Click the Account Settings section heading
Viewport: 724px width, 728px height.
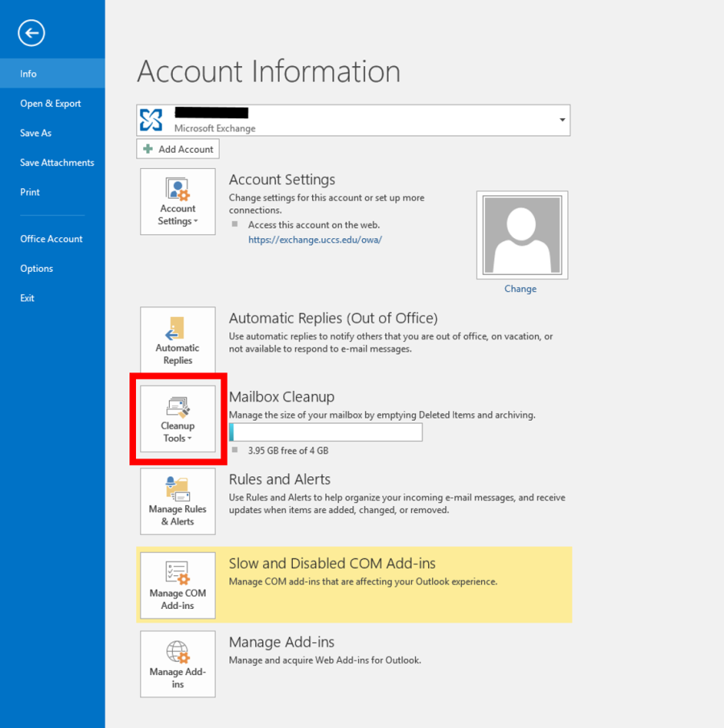(282, 179)
